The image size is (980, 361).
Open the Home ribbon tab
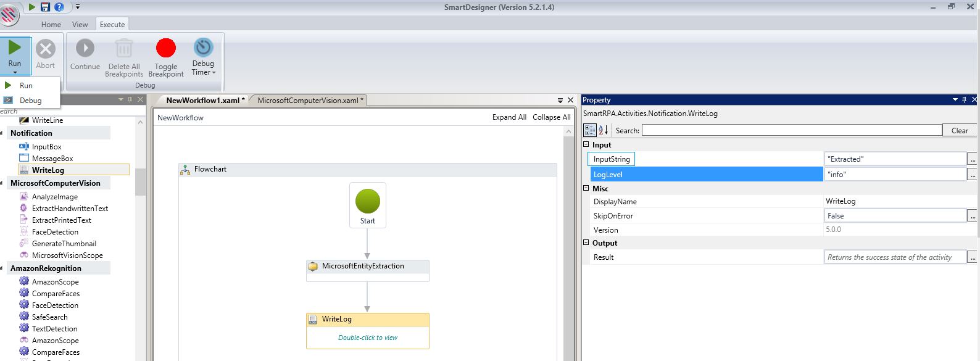(51, 25)
